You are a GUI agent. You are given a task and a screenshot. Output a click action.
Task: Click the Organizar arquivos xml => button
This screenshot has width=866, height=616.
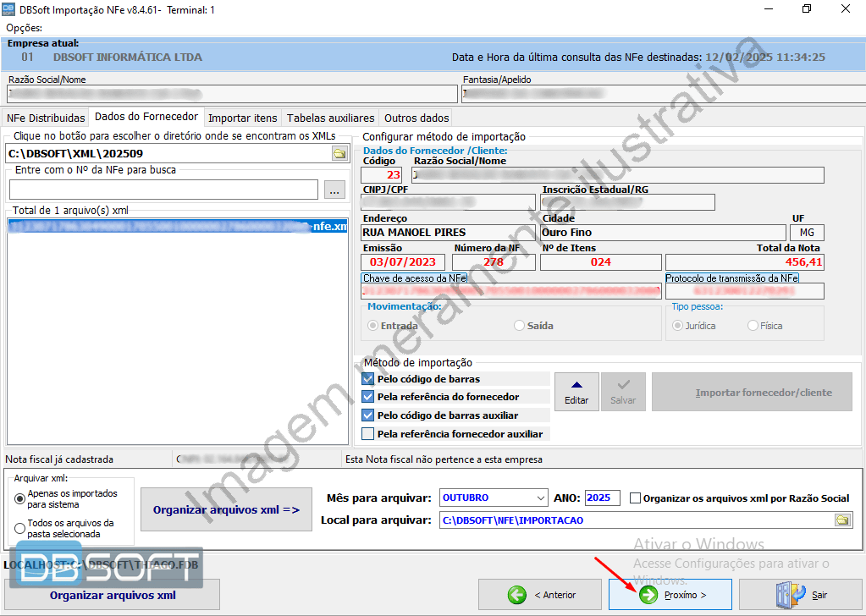[226, 510]
